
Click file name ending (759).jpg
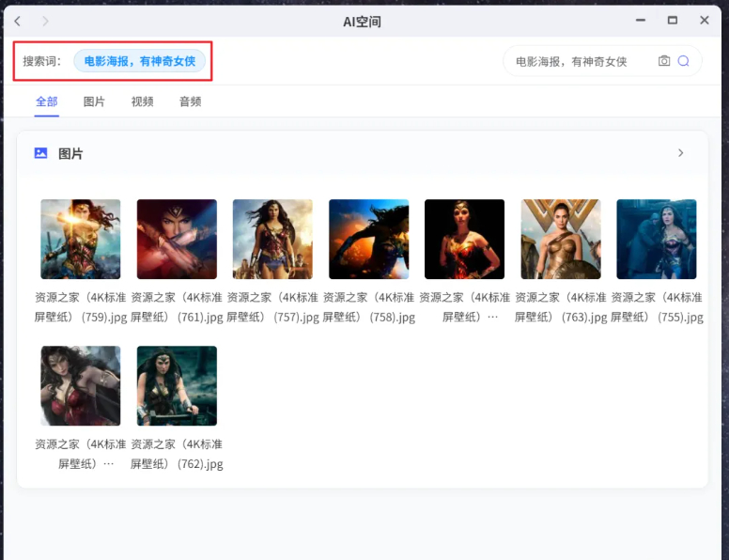tap(81, 307)
